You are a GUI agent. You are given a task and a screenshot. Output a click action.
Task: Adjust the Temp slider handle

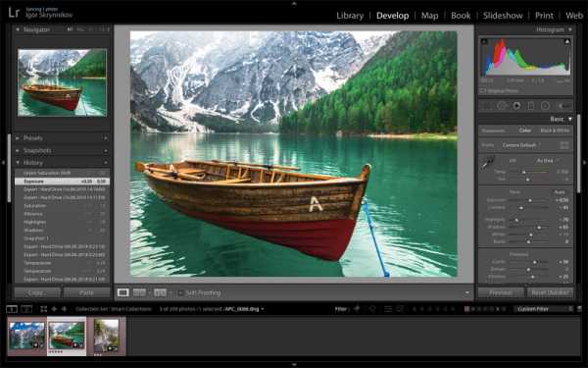[x=524, y=172]
